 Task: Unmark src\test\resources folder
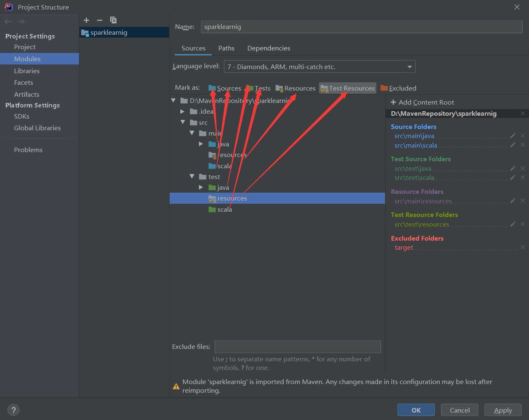pos(523,224)
